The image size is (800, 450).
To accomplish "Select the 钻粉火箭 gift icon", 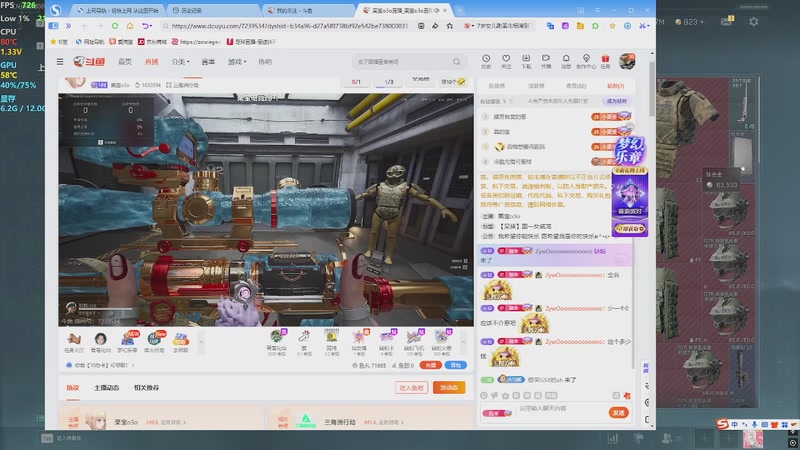I will [442, 342].
